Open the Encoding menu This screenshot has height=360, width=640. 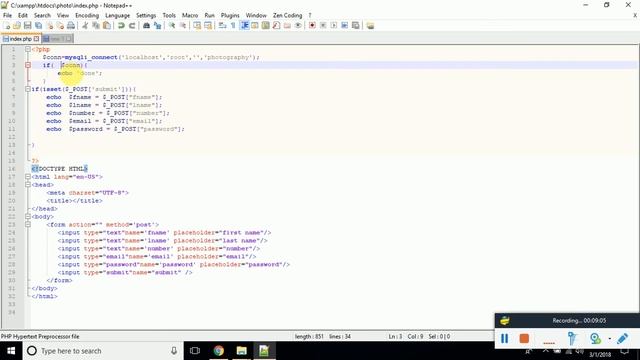(87, 15)
